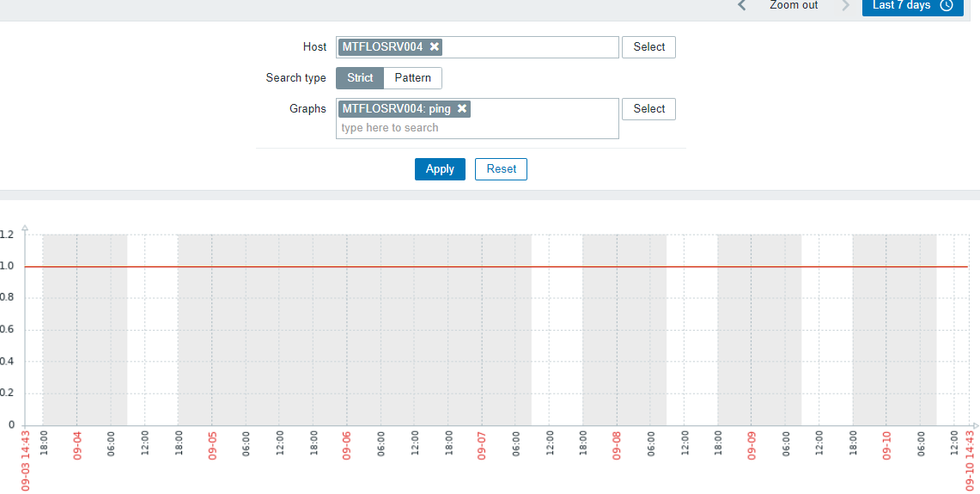Go to the previous time period arrow

[x=742, y=5]
